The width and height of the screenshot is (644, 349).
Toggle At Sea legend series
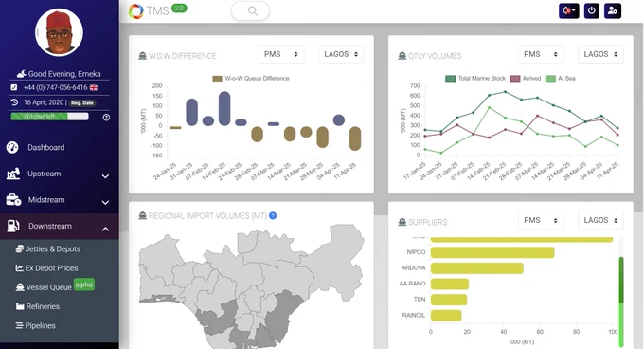tap(561, 78)
